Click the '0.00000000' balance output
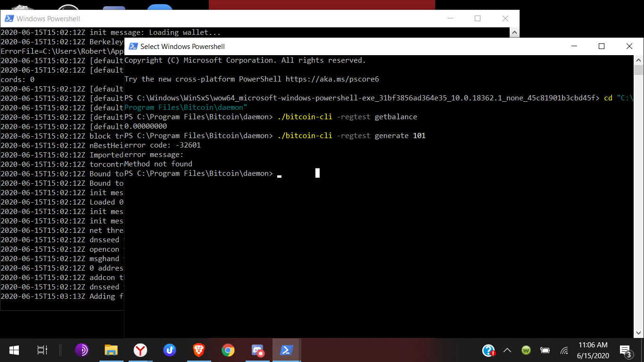 146,126
